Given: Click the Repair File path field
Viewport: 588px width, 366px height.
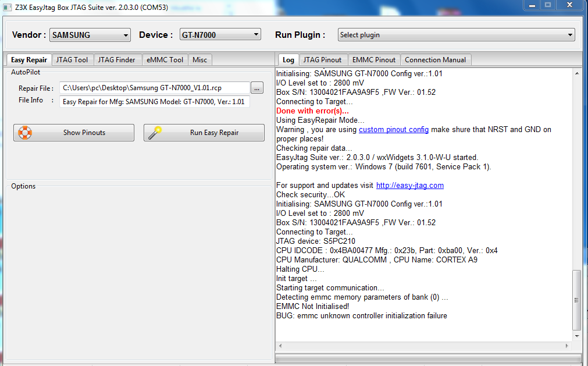Looking at the screenshot, I should tap(155, 88).
